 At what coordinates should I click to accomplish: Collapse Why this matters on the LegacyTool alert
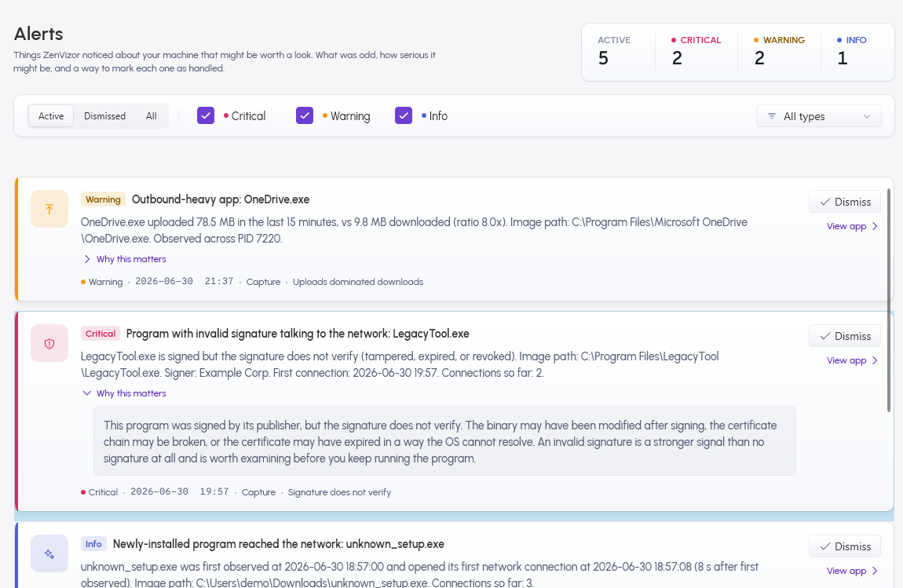coord(125,393)
